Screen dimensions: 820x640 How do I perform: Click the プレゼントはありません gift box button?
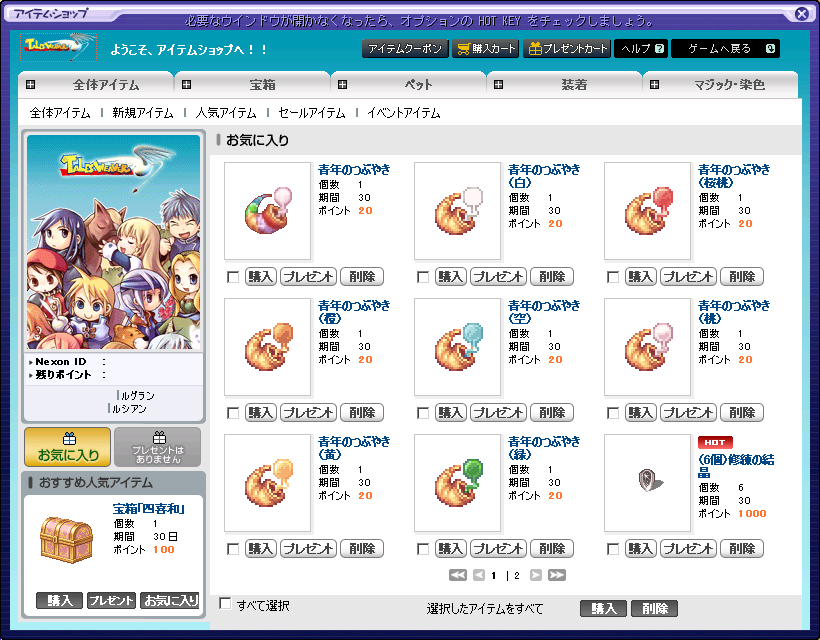point(157,447)
